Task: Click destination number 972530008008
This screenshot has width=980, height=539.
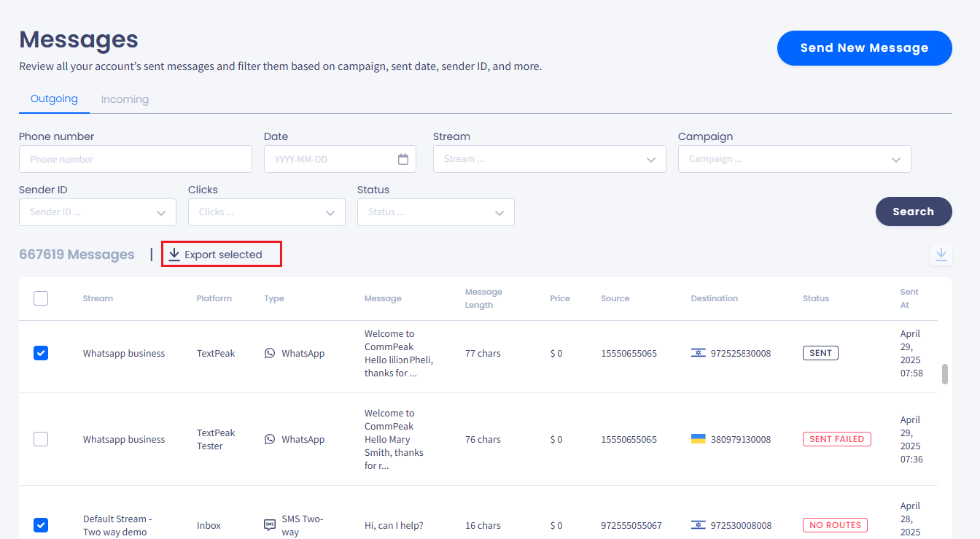Action: pyautogui.click(x=741, y=525)
